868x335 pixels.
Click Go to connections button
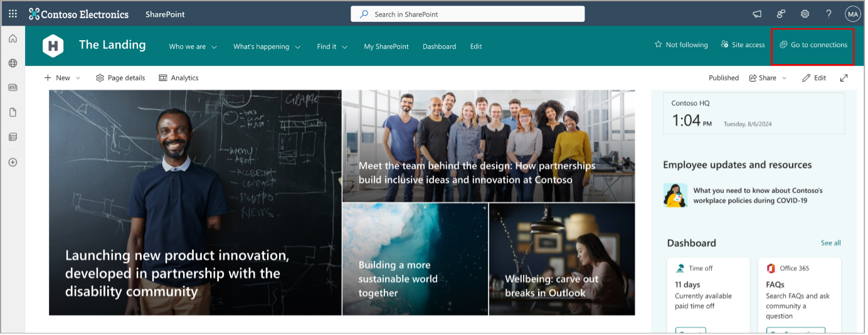coord(813,45)
